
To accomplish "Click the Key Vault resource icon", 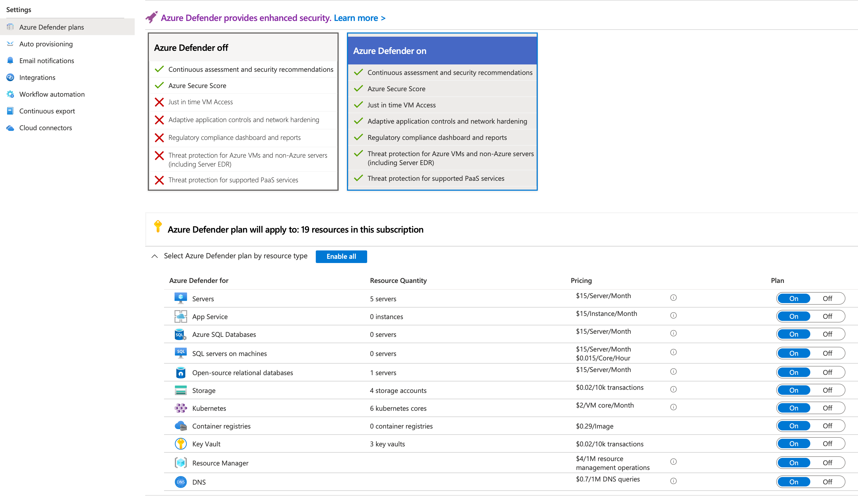I will pyautogui.click(x=181, y=444).
